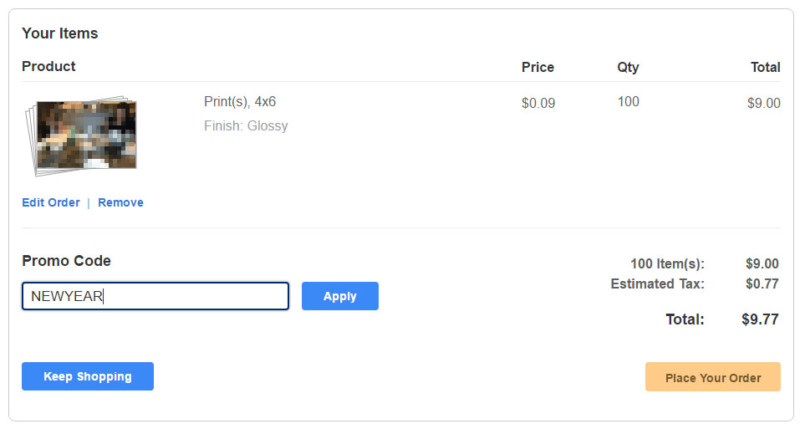
Task: Focus the Promo Code text field
Action: point(155,296)
